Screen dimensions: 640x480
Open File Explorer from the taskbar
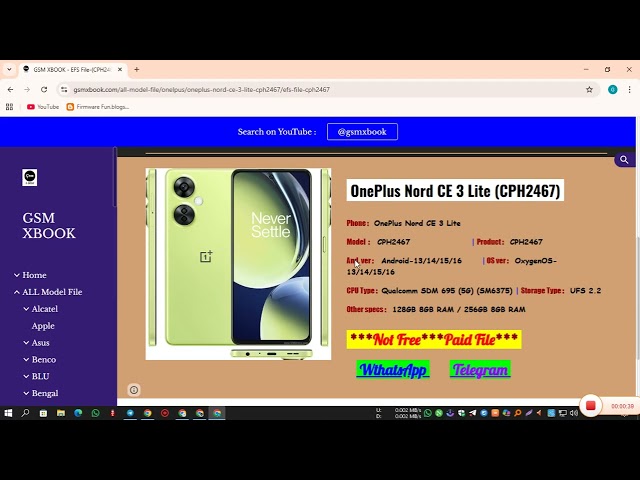pos(61,413)
